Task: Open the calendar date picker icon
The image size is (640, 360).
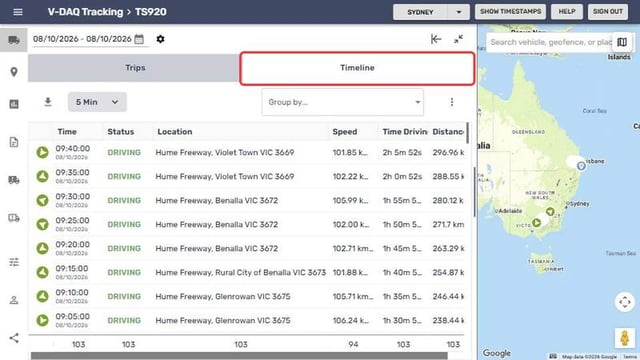Action: 139,39
